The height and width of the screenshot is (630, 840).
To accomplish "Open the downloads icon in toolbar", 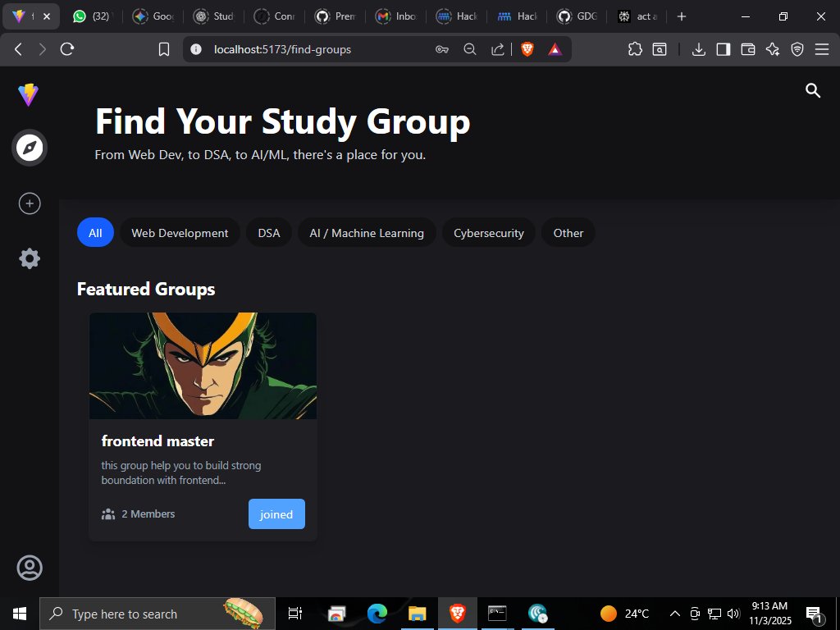I will click(699, 49).
